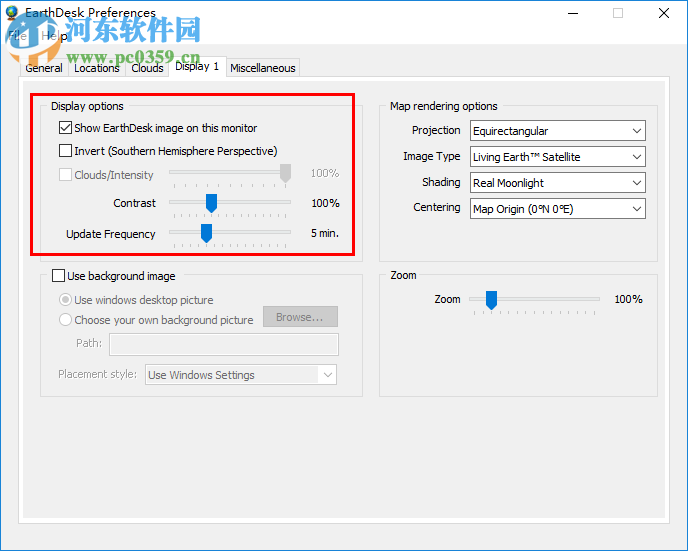This screenshot has width=688, height=551.
Task: Close the EarthDesk Preferences window
Action: click(x=664, y=13)
